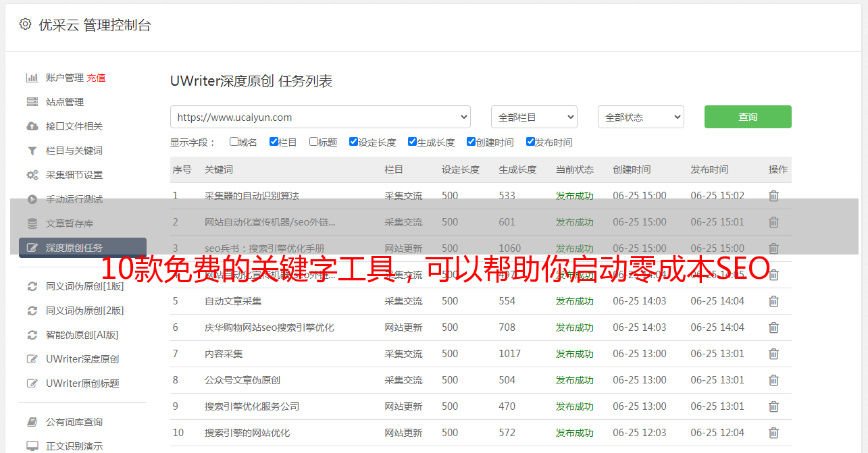The width and height of the screenshot is (868, 453).
Task: Click keyword 内容采集
Action: tap(224, 354)
